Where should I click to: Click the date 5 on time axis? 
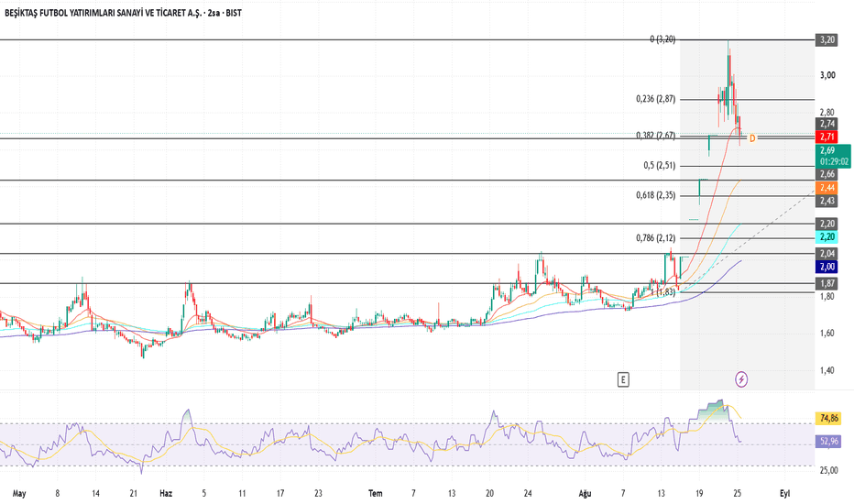pos(204,494)
